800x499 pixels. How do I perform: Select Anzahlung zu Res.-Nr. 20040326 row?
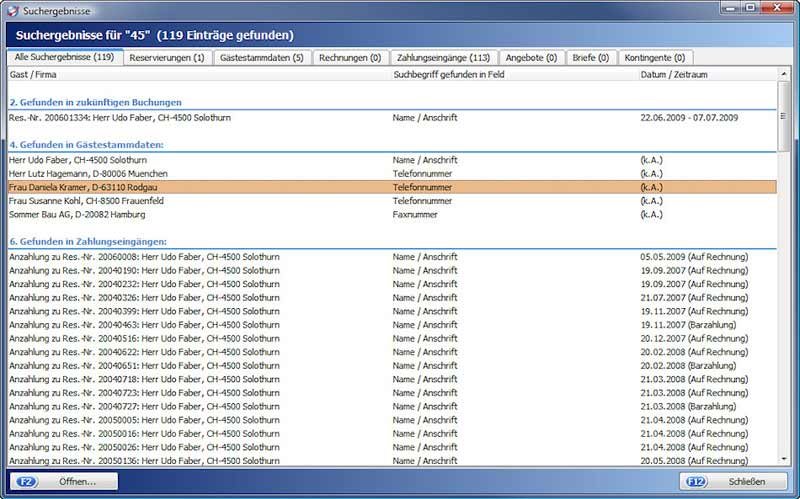(x=392, y=297)
